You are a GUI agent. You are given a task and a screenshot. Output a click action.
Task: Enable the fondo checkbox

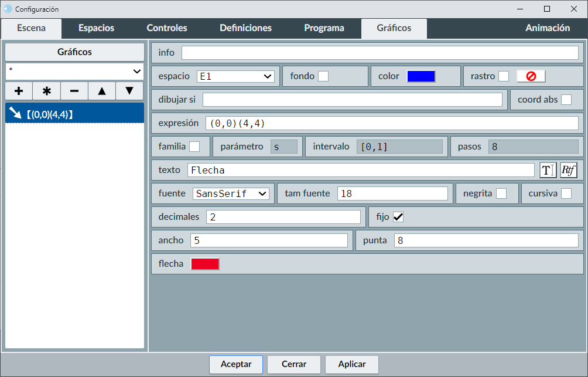(x=323, y=76)
